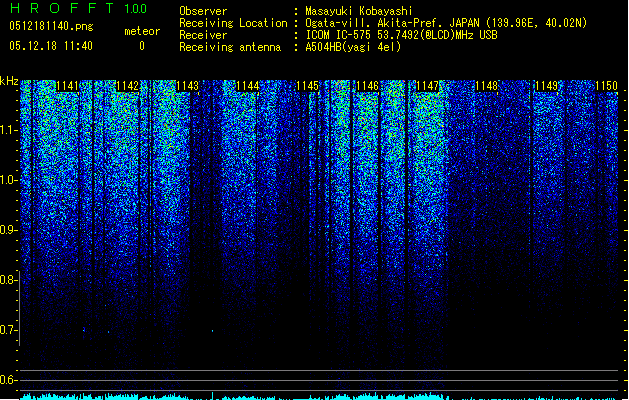
Task: Select the file name 0512181140.png
Action: 51,27
